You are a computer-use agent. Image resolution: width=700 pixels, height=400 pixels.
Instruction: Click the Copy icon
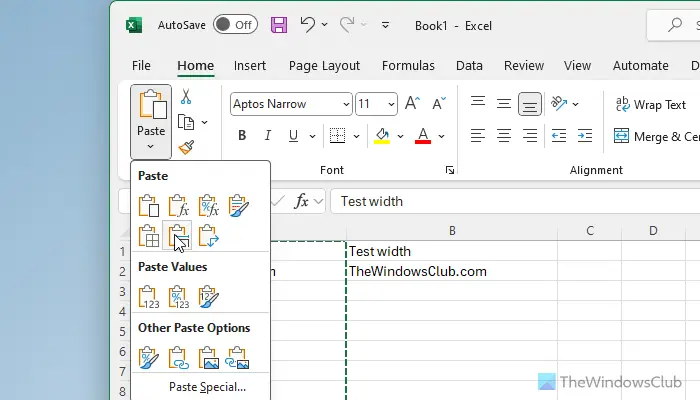(186, 122)
